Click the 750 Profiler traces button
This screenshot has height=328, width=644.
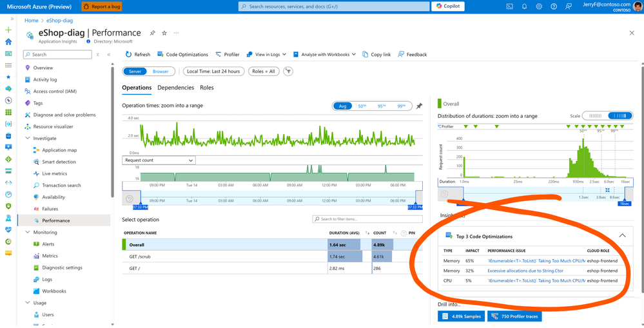[514, 316]
